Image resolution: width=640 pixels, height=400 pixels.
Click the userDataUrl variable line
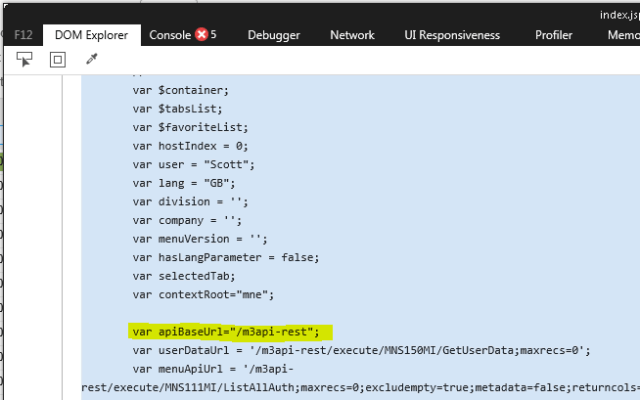[360, 350]
